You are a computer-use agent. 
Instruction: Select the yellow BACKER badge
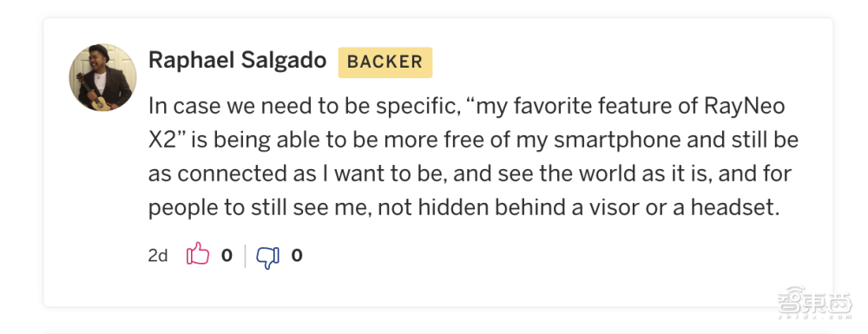385,62
